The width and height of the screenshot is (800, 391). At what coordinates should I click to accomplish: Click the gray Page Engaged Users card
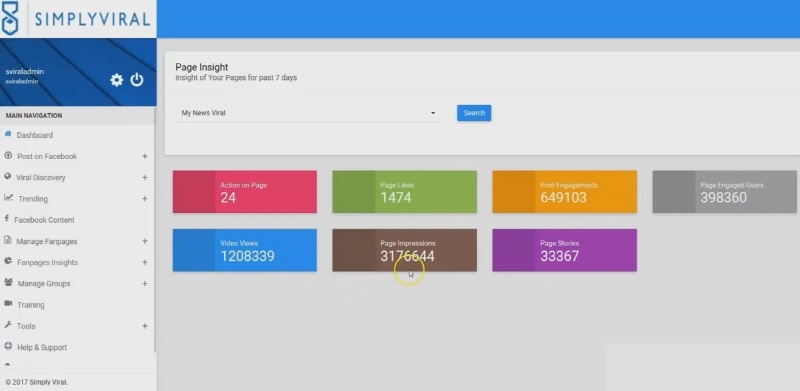(x=724, y=191)
